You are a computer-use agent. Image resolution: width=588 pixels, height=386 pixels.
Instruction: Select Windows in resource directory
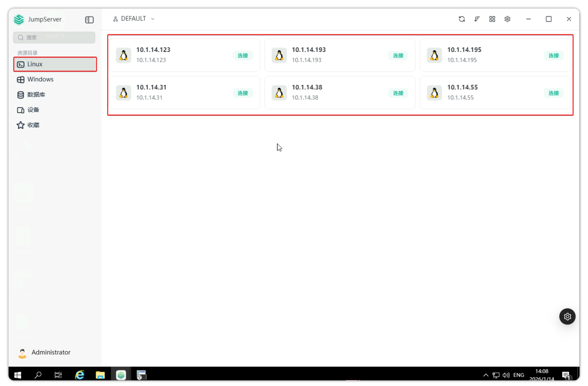point(40,79)
